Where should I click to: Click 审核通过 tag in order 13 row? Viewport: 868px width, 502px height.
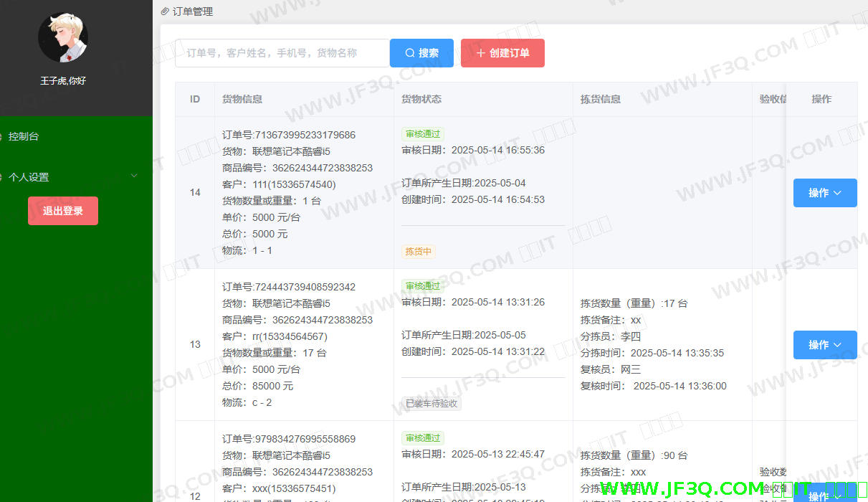point(423,286)
